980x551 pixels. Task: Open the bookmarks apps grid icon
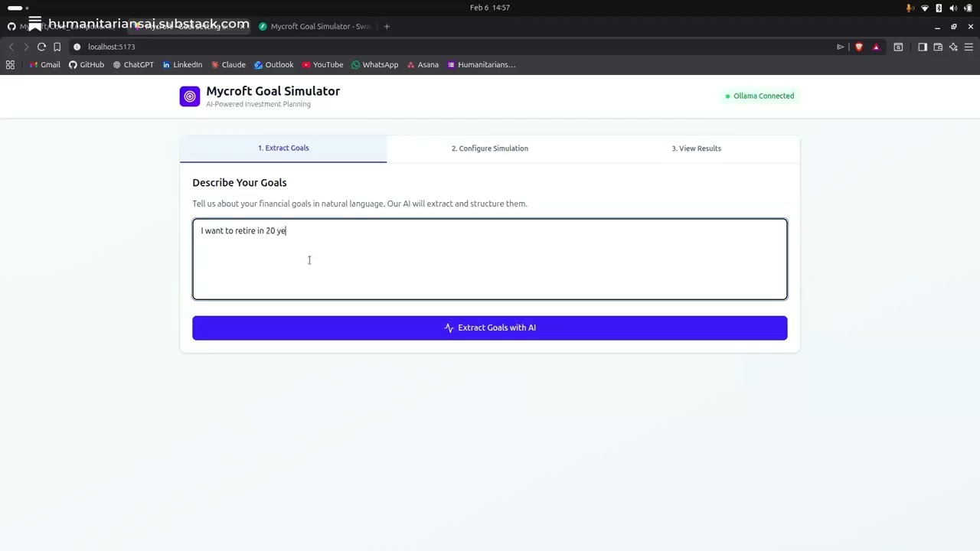click(10, 65)
